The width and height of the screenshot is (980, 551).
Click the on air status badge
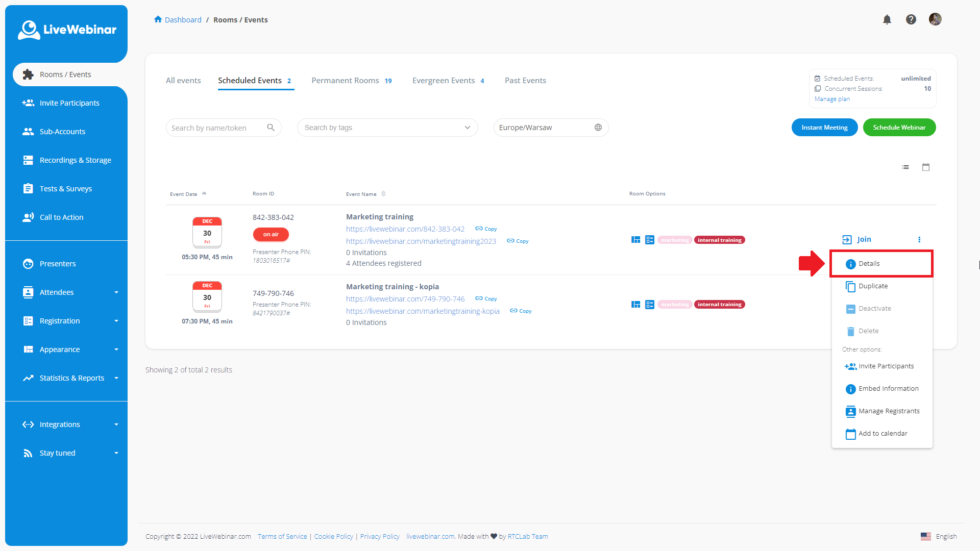point(271,235)
